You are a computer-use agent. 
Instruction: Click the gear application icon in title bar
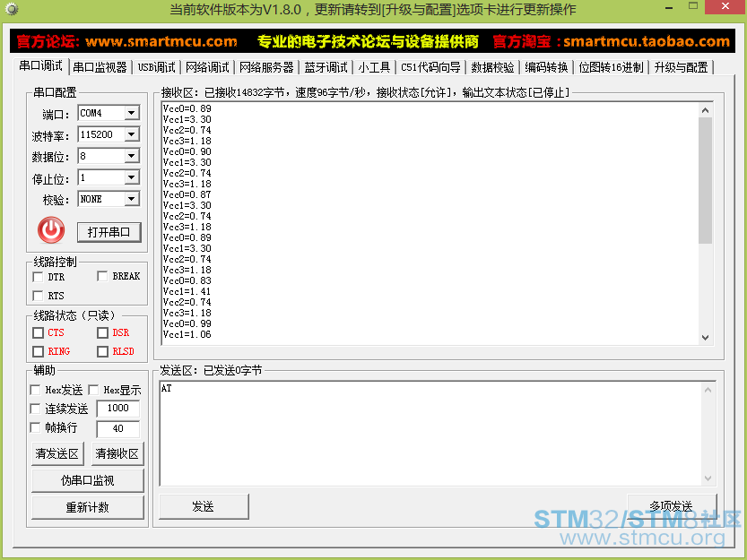click(12, 9)
